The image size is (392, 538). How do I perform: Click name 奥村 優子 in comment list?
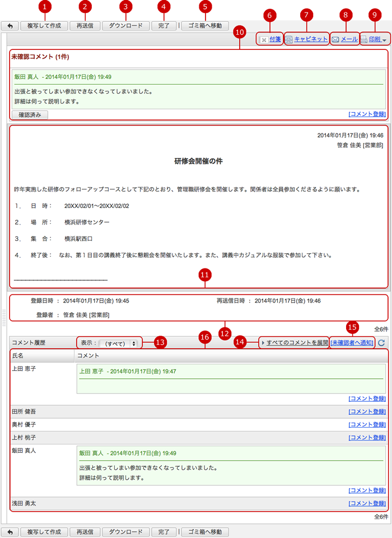[x=24, y=425]
